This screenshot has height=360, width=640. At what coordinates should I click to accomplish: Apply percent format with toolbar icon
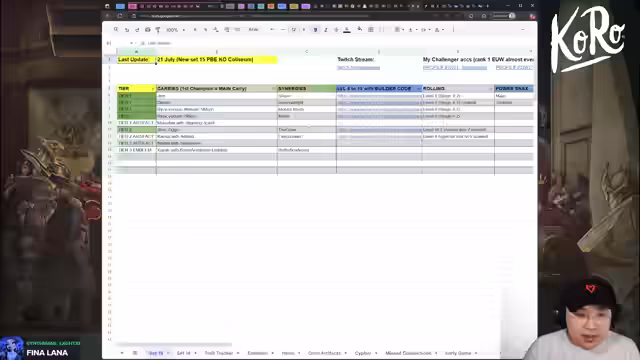205,30
